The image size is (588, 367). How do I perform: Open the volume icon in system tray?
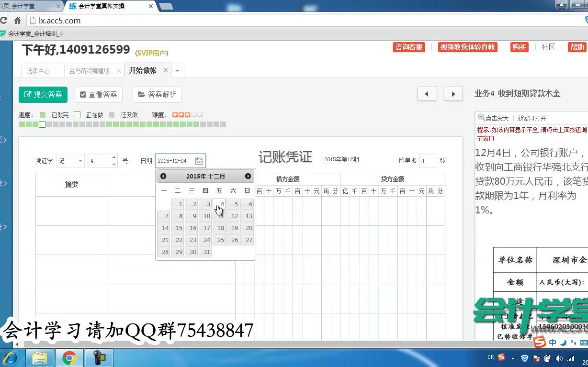click(559, 357)
